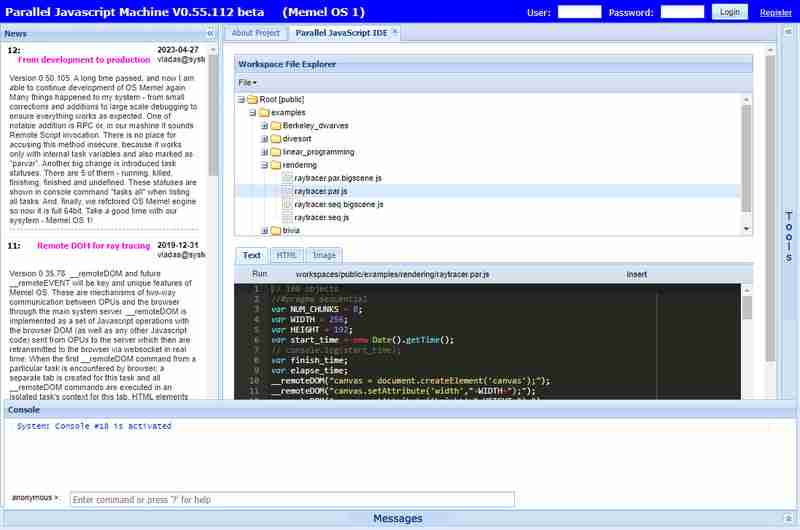Viewport: 800px width, 530px height.
Task: Click the Insert mode indicator
Action: pyautogui.click(x=636, y=274)
